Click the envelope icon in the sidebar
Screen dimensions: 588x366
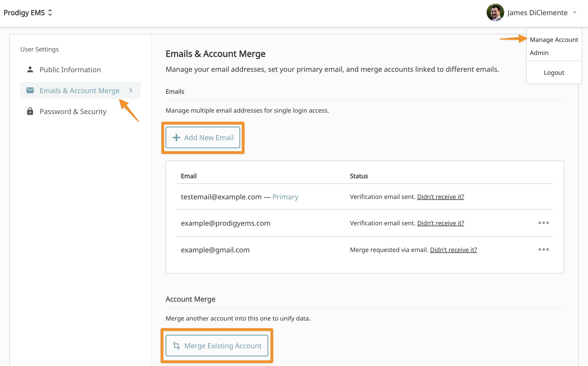click(x=30, y=90)
